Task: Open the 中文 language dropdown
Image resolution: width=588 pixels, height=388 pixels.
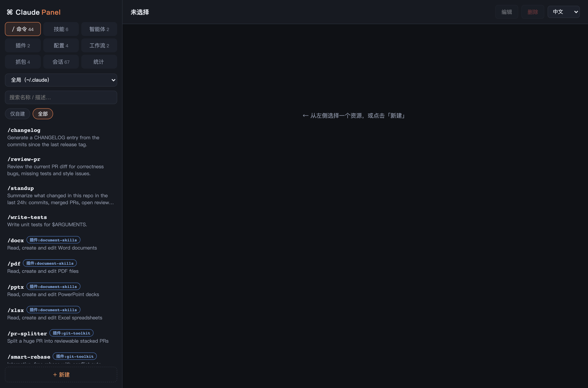Action: [x=563, y=12]
